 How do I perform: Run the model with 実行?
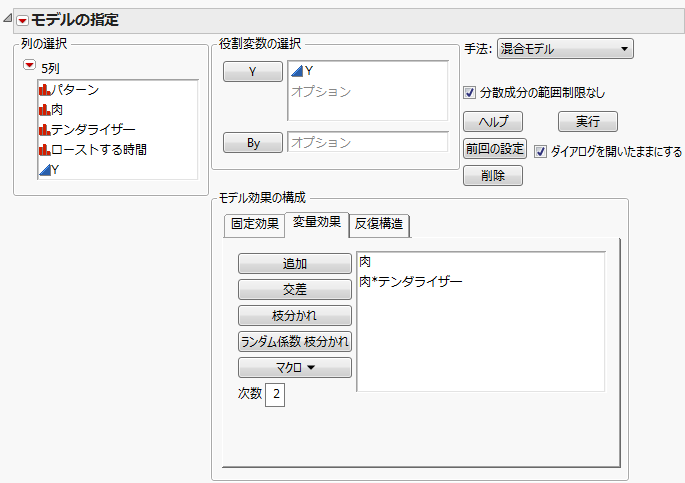coord(588,121)
